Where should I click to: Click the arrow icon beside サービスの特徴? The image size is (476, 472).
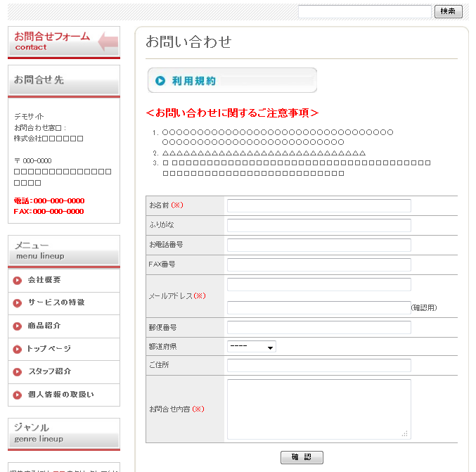point(18,303)
